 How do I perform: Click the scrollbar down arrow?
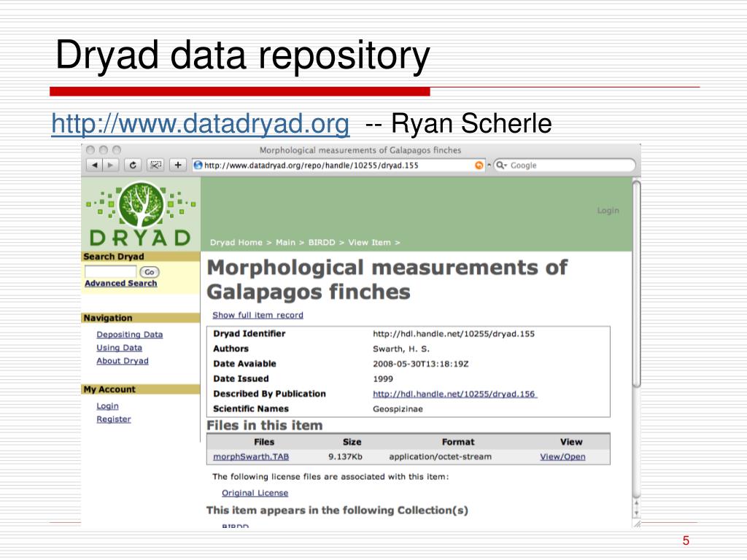[x=636, y=513]
